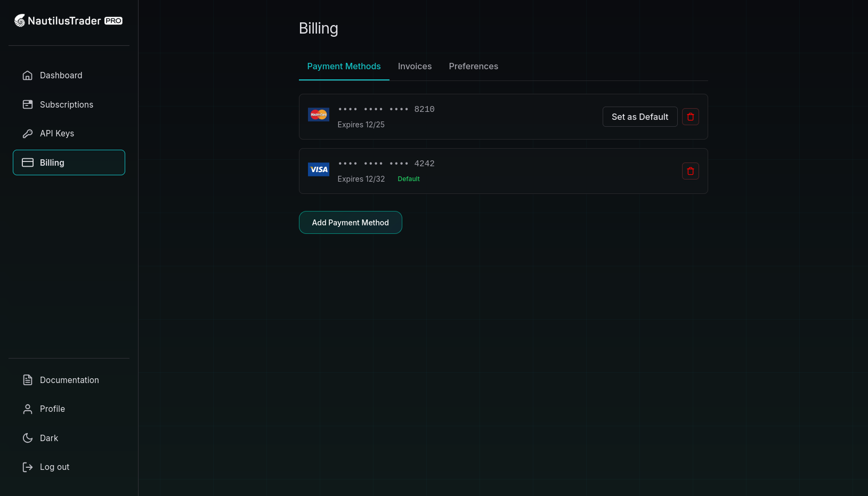Click the Default badge on the Visa card

point(408,178)
